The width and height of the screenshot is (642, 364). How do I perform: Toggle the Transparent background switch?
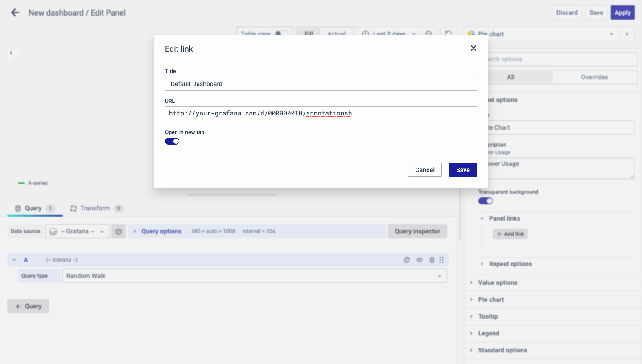point(486,201)
